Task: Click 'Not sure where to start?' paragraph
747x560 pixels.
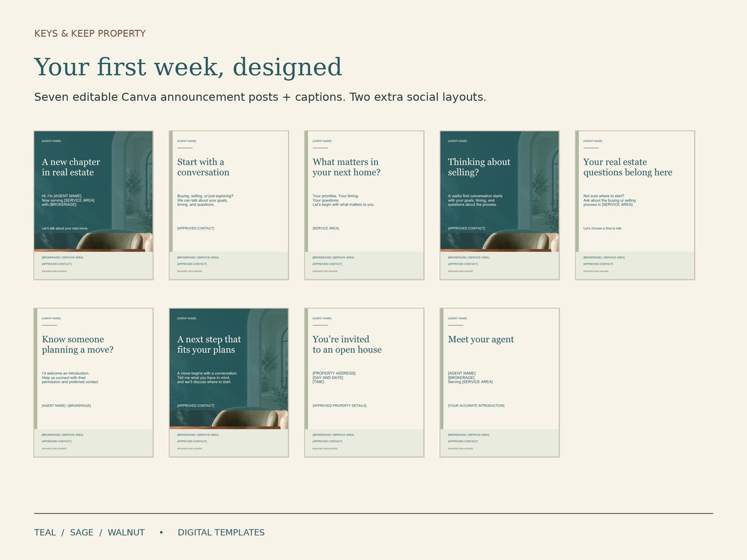Action: point(609,200)
